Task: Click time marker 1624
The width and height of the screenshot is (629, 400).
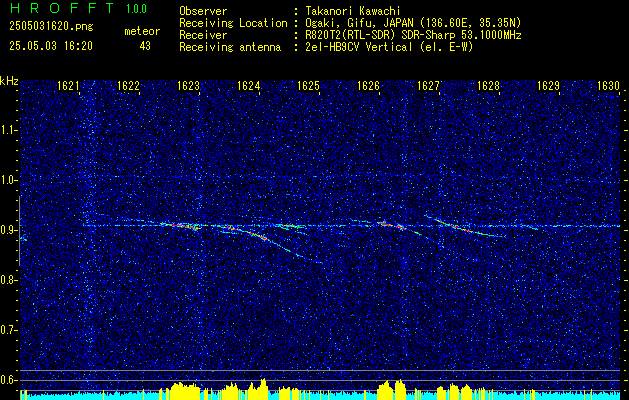Action: [x=248, y=86]
